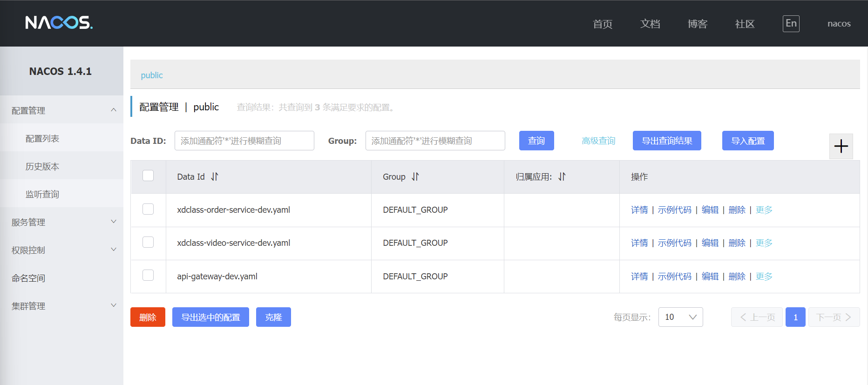868x385 pixels.
Task: Click 删除 link for xdclass-video-service-dev.yaml
Action: 737,243
